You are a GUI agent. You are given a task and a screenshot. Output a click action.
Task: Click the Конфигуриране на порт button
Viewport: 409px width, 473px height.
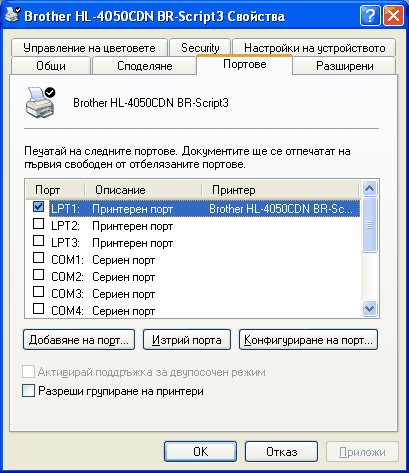pos(308,340)
